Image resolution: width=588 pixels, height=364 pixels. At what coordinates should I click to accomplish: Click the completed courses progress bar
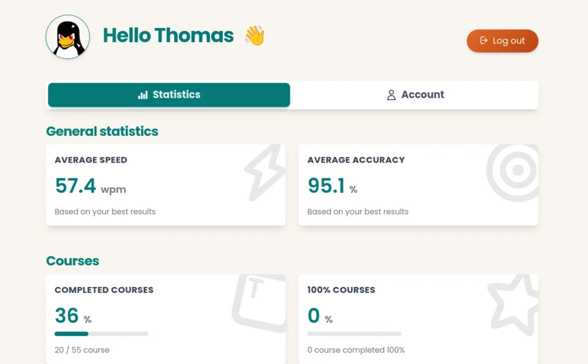click(102, 333)
